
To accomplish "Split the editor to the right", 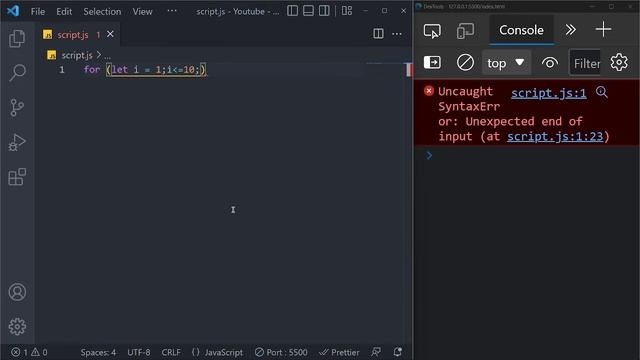I will [378, 34].
